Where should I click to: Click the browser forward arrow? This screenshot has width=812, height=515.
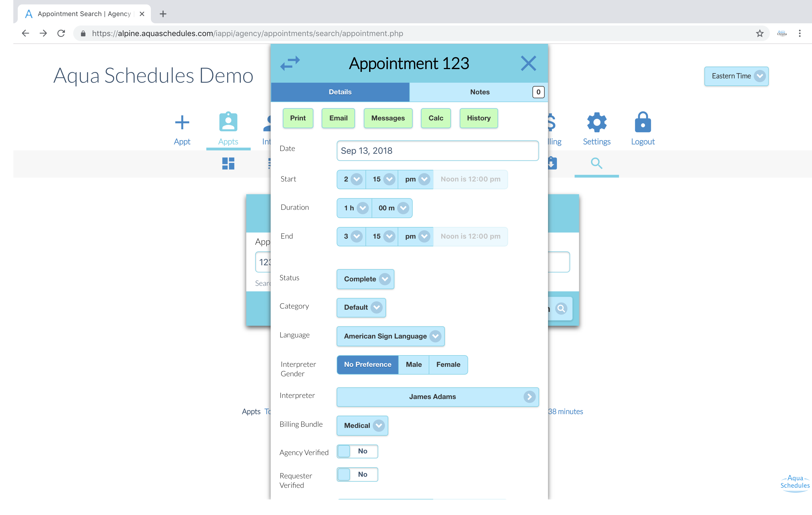[x=43, y=33]
